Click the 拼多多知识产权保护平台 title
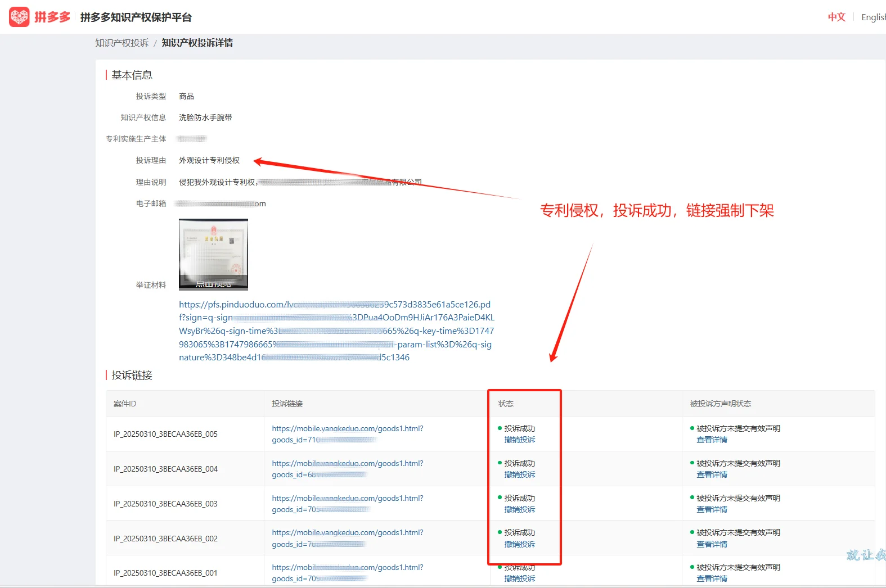This screenshot has height=588, width=886. (136, 17)
